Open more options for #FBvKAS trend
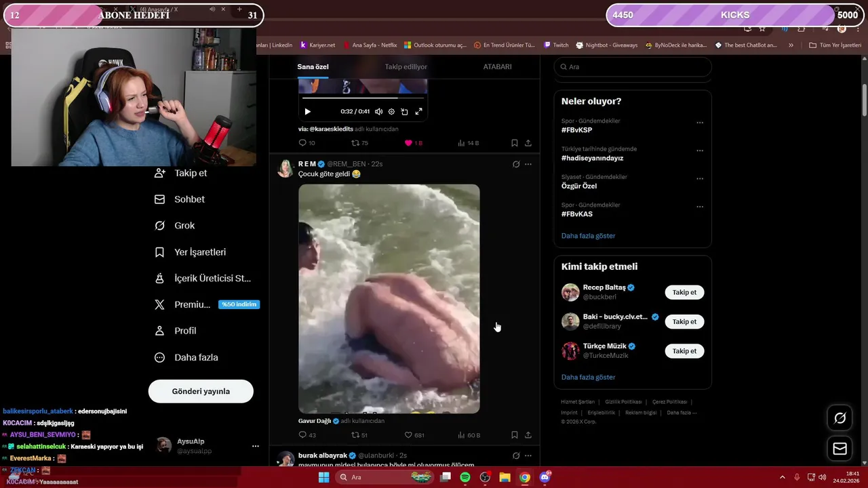The height and width of the screenshot is (488, 868). 700,207
